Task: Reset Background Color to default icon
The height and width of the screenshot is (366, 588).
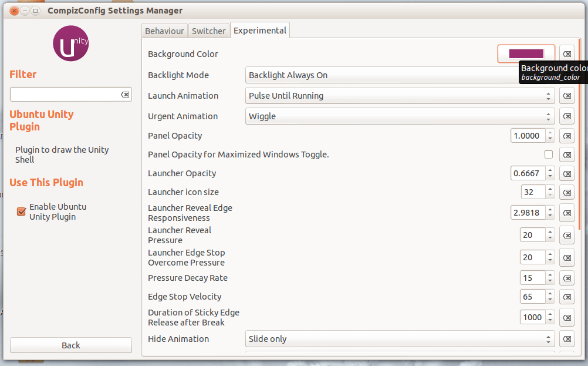Action: click(566, 54)
